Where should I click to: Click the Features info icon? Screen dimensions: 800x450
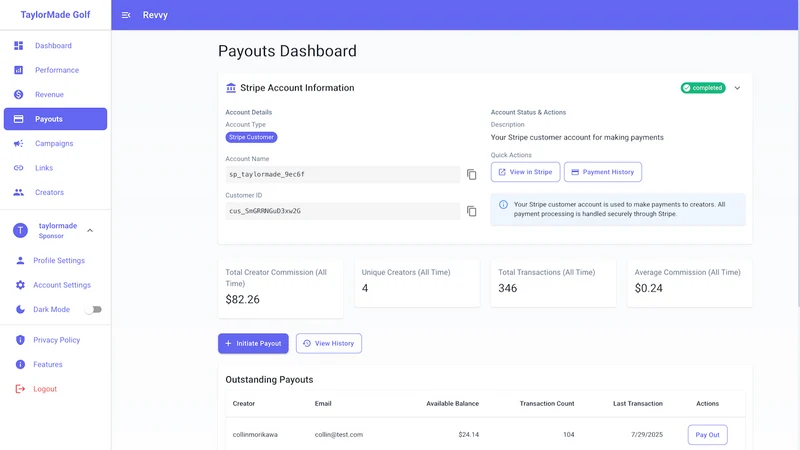20,364
